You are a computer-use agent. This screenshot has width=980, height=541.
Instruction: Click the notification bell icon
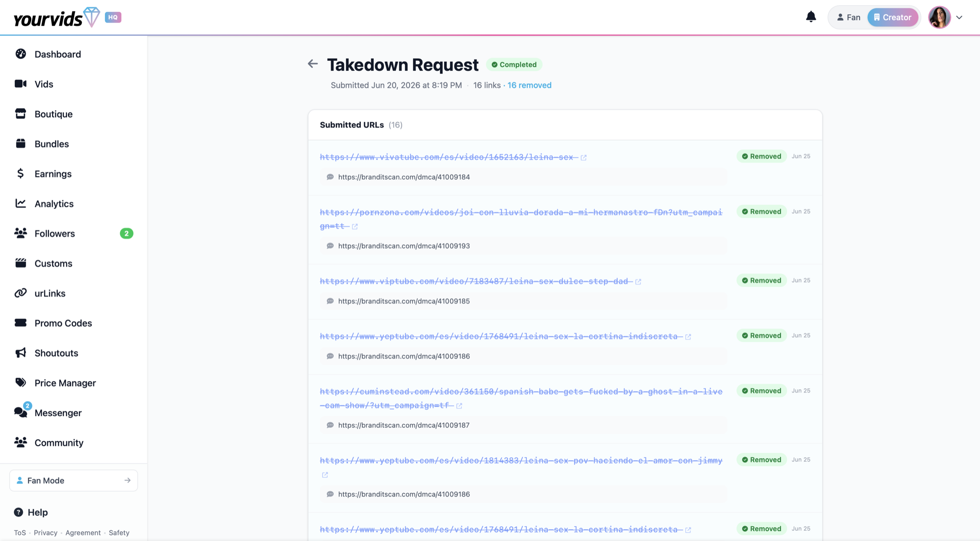811,17
